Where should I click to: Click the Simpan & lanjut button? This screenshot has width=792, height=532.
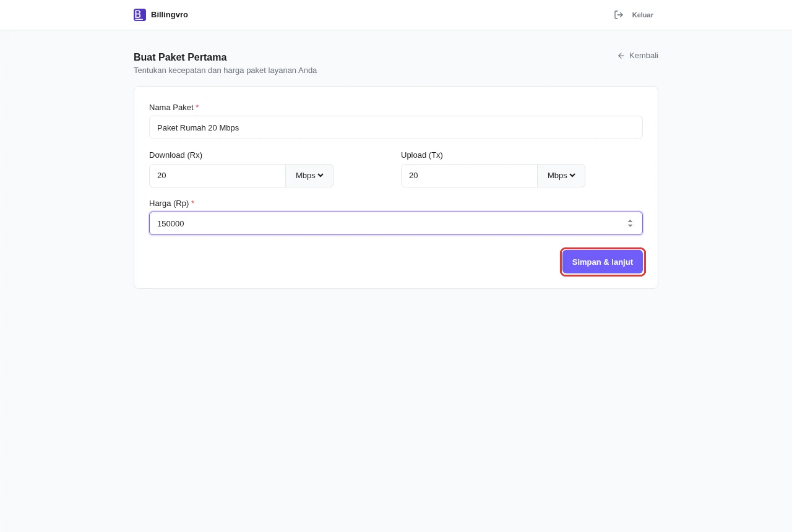[603, 262]
